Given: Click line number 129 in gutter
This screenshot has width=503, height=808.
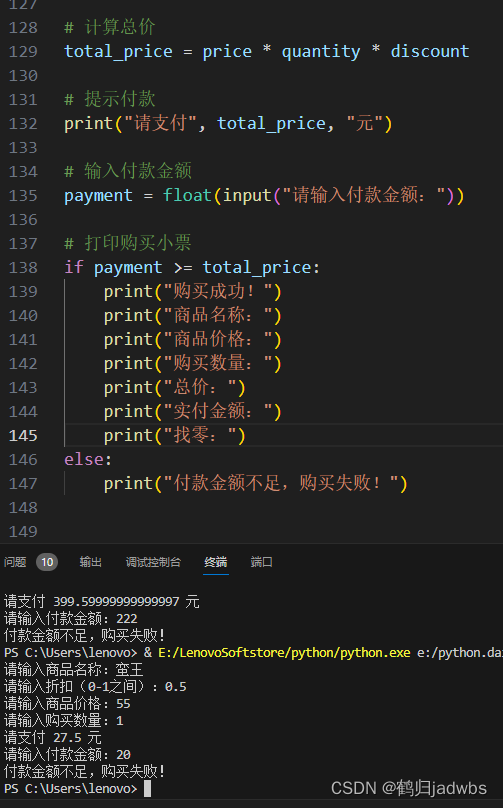Looking at the screenshot, I should click(x=23, y=52).
